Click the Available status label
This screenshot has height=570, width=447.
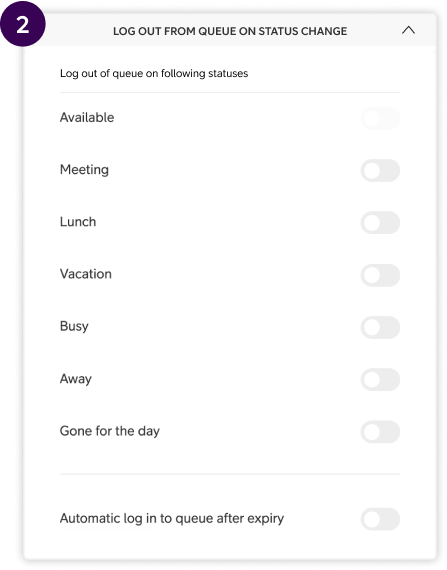tap(87, 117)
